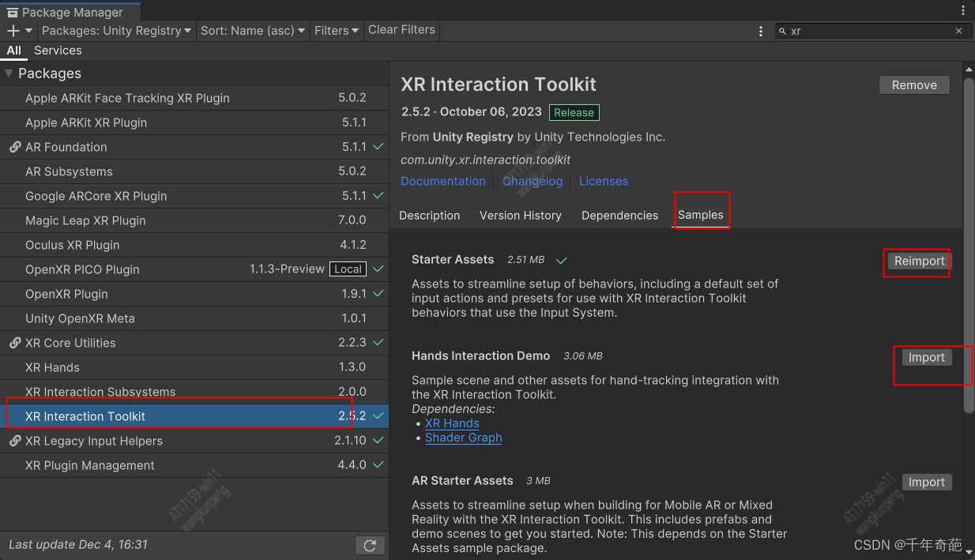The height and width of the screenshot is (560, 975).
Task: Switch to the Services tab
Action: pos(58,51)
